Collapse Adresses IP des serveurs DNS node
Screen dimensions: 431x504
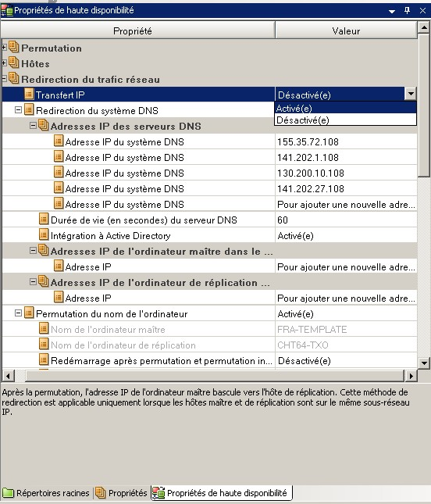click(33, 125)
